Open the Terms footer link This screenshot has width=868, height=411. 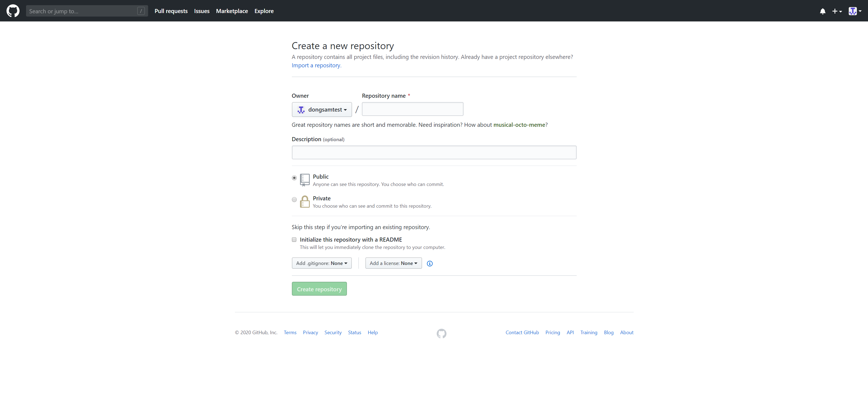pyautogui.click(x=290, y=333)
